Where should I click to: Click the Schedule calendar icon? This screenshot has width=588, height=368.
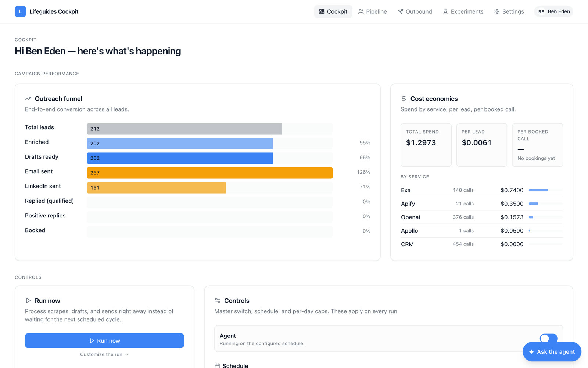(x=217, y=366)
